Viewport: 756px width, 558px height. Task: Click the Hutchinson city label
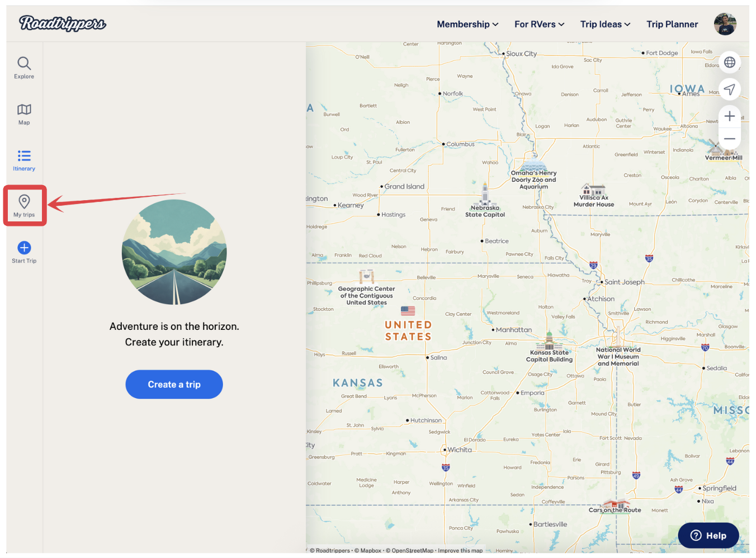(426, 420)
